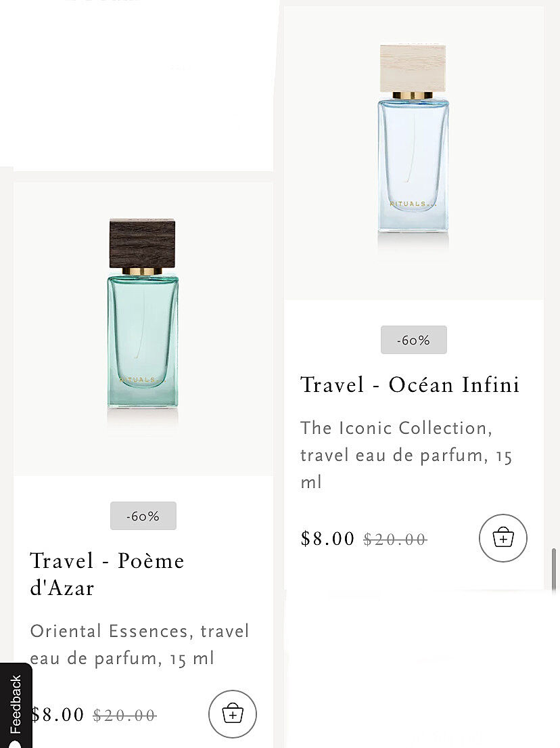The height and width of the screenshot is (748, 560).
Task: Click the page scrollbar thumb
Action: 555,569
